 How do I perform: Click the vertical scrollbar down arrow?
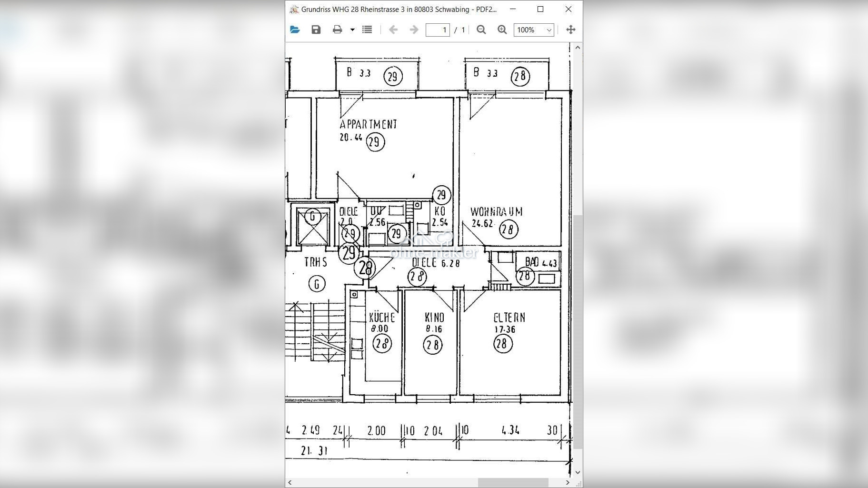578,472
